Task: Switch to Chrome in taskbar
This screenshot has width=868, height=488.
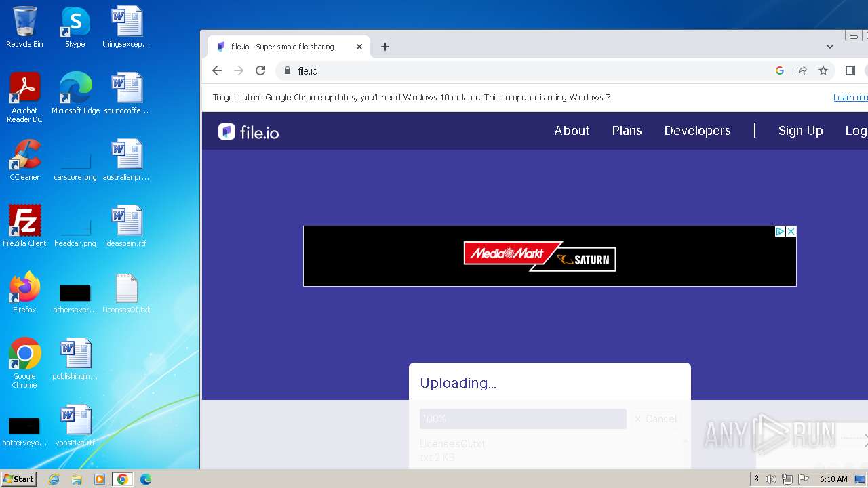Action: tap(122, 479)
